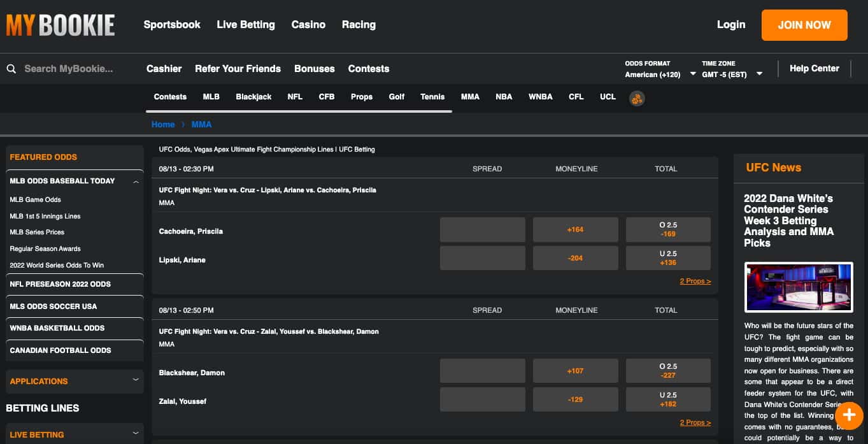Viewport: 868px width, 444px height.
Task: Open the Sportsbook menu
Action: click(172, 25)
